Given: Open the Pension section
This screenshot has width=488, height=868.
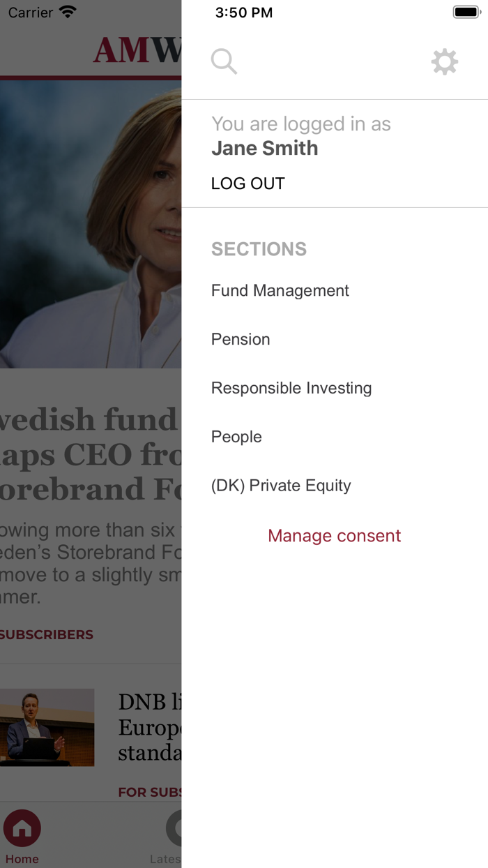Looking at the screenshot, I should coord(241,339).
